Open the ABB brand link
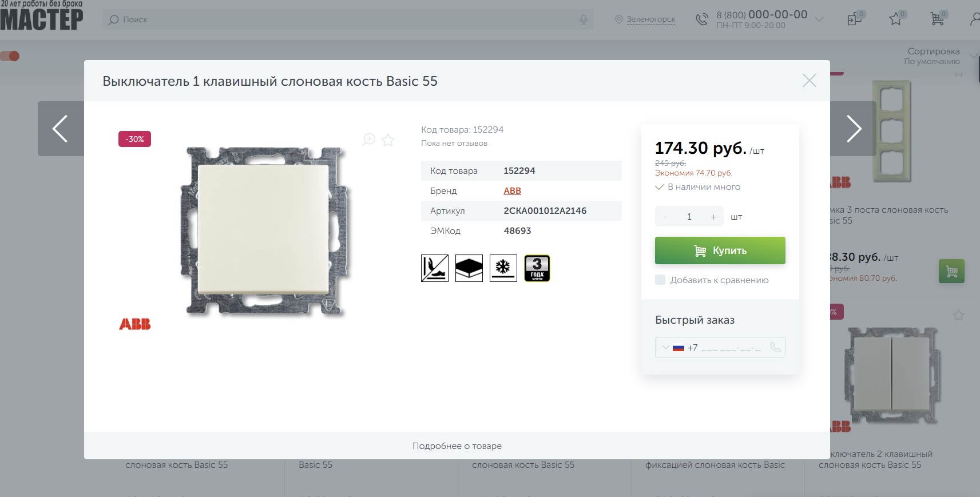 coord(512,191)
